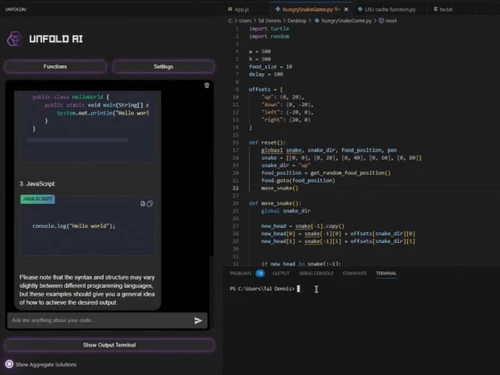The height and width of the screenshot is (375, 500).
Task: Click 'import turtle' on line 1
Action: (269, 29)
